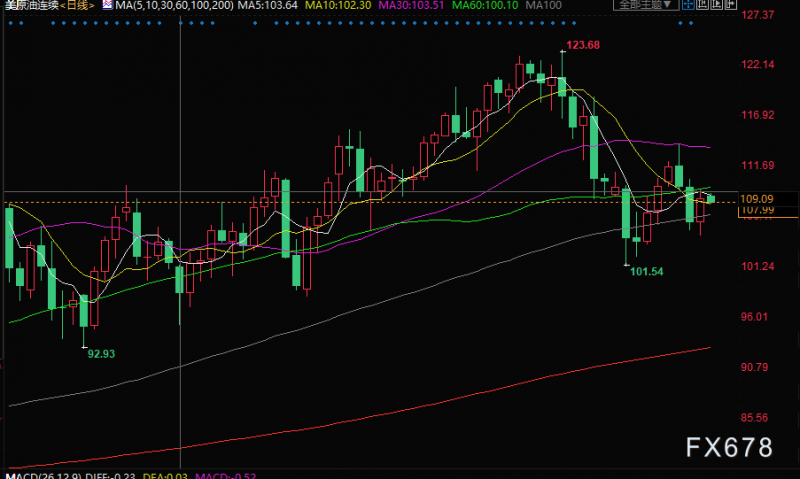Select the MA30:103.51 legend value
The height and width of the screenshot is (479, 800).
[411, 6]
